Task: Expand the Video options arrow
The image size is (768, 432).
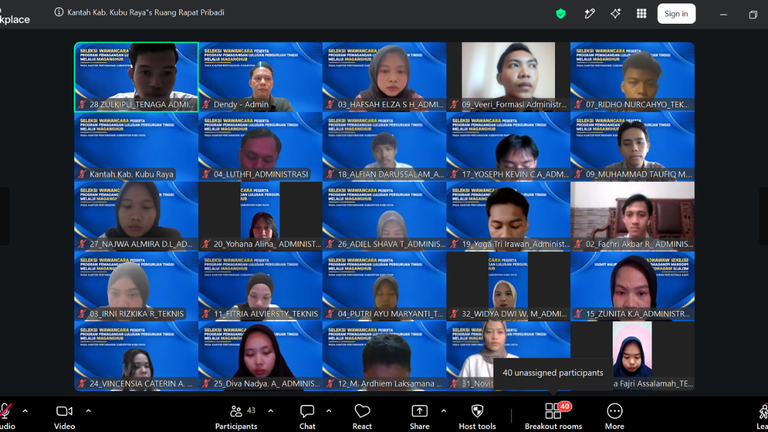Action: click(88, 411)
